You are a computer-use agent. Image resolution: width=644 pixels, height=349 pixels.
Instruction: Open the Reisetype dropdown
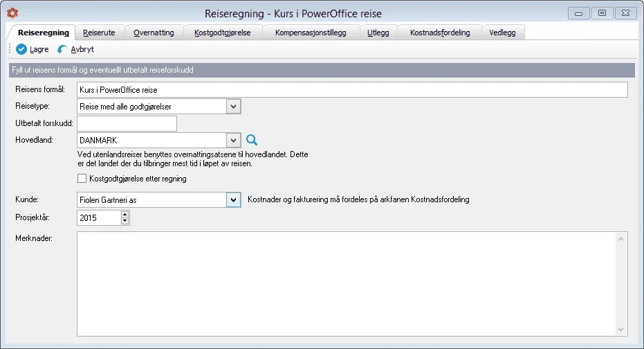pos(233,106)
